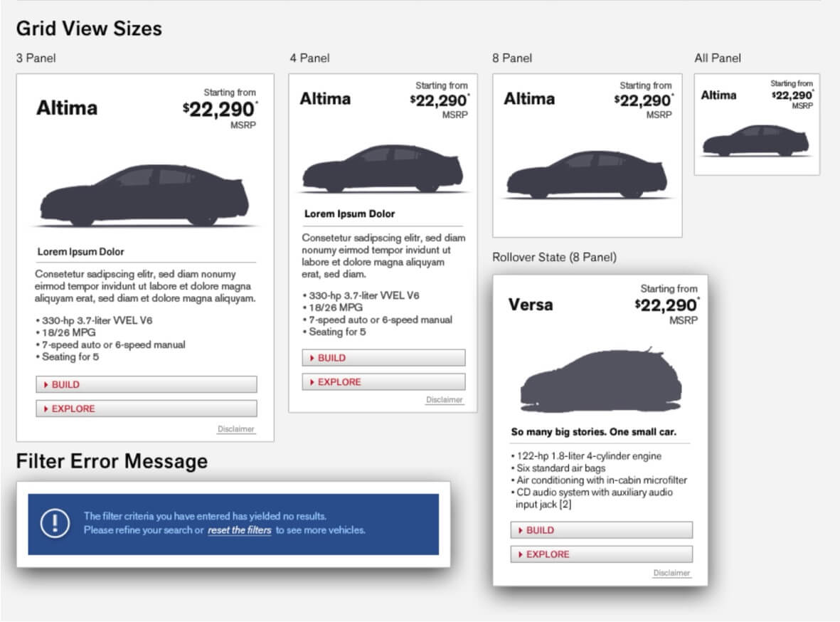Click $22,290 price in 4 Panel card
840x622 pixels.
(x=439, y=100)
